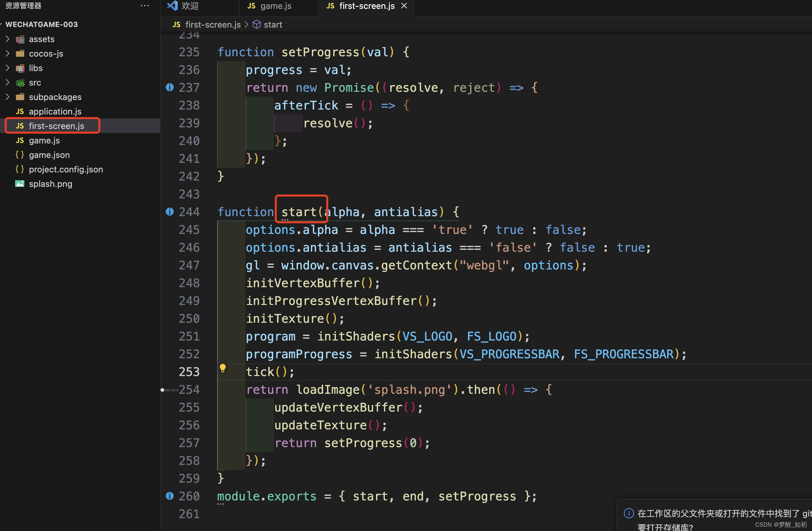Click the libs folder icon
The image size is (812, 531).
[20, 68]
